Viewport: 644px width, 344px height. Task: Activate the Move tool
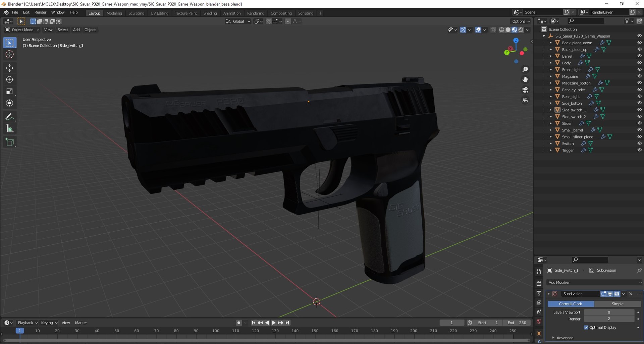(x=9, y=68)
